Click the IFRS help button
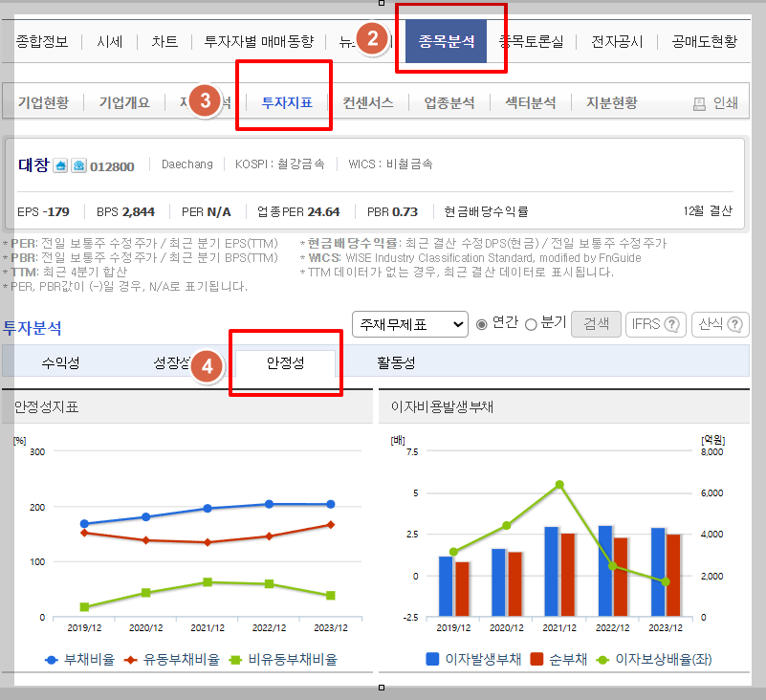 (x=656, y=324)
